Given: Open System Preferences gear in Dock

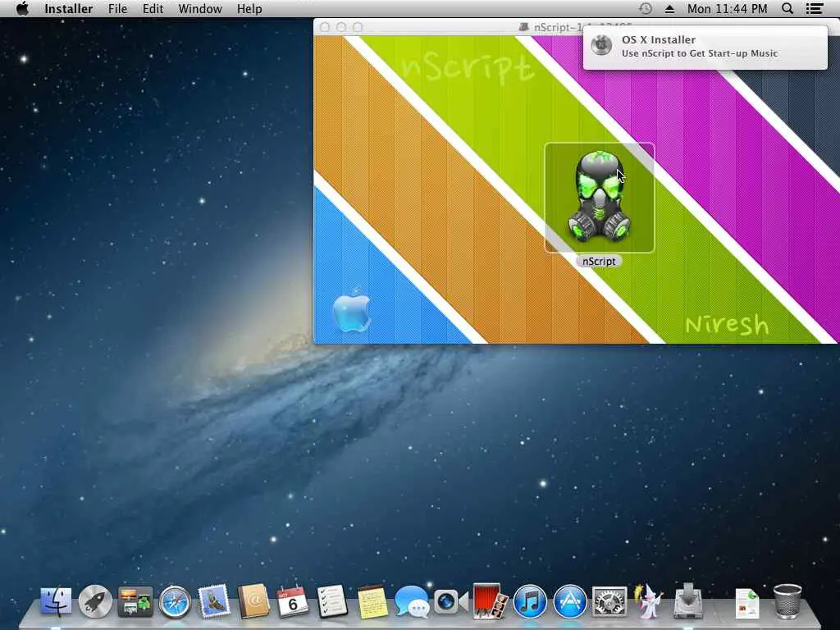Looking at the screenshot, I should pyautogui.click(x=609, y=601).
